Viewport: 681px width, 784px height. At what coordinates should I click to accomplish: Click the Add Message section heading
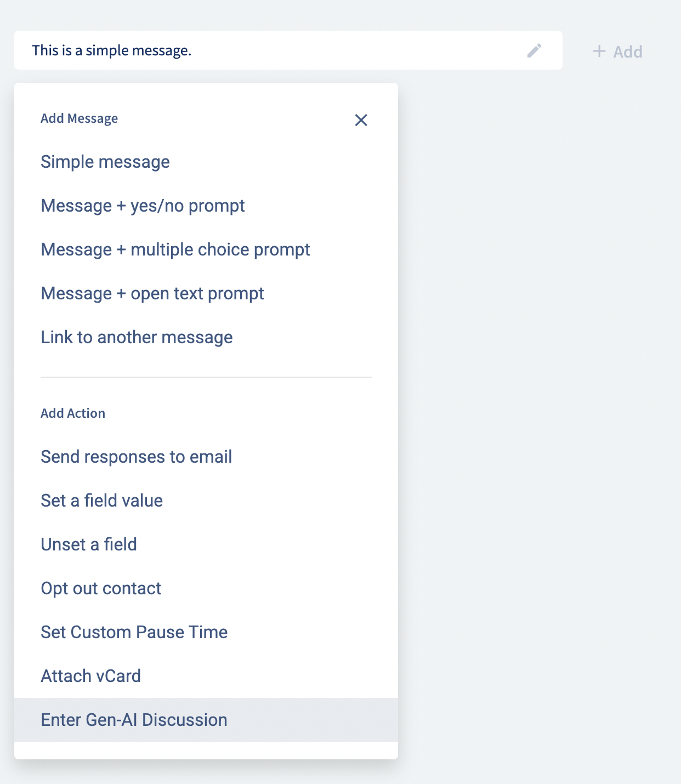pos(79,118)
